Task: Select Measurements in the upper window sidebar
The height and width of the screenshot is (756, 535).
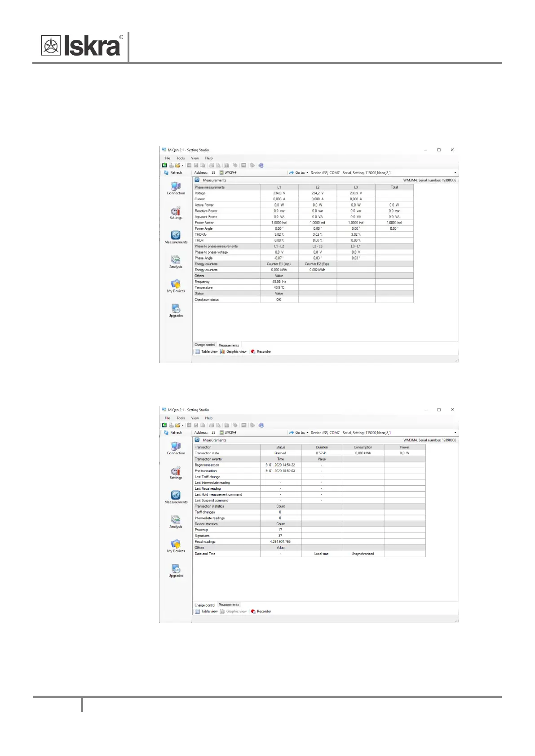Action: [176, 237]
